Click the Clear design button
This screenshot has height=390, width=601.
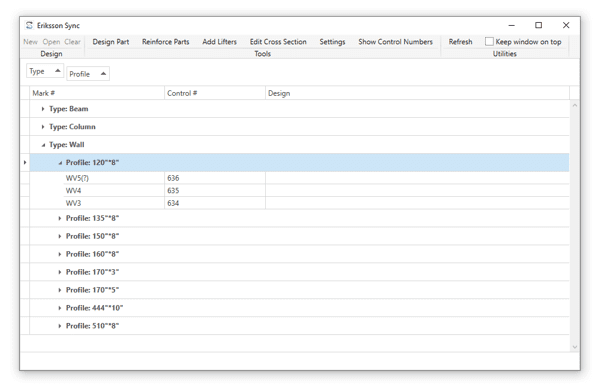point(72,42)
